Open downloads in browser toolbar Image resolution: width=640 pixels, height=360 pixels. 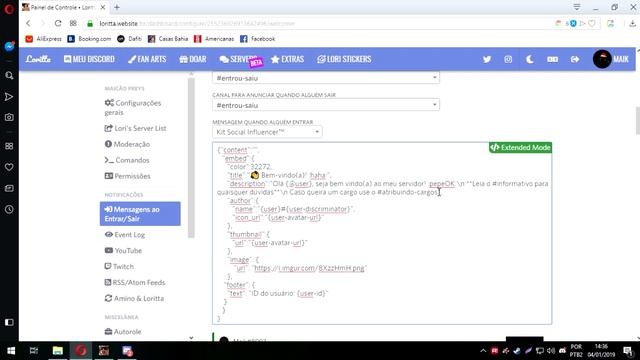pyautogui.click(x=632, y=23)
